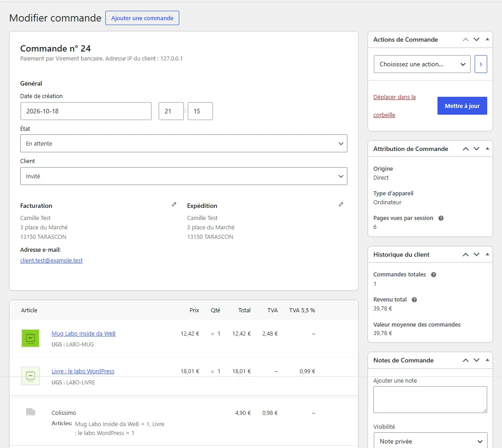Click the Livre labo WordPress thumbnail
Image resolution: width=502 pixels, height=448 pixels.
coord(30,376)
